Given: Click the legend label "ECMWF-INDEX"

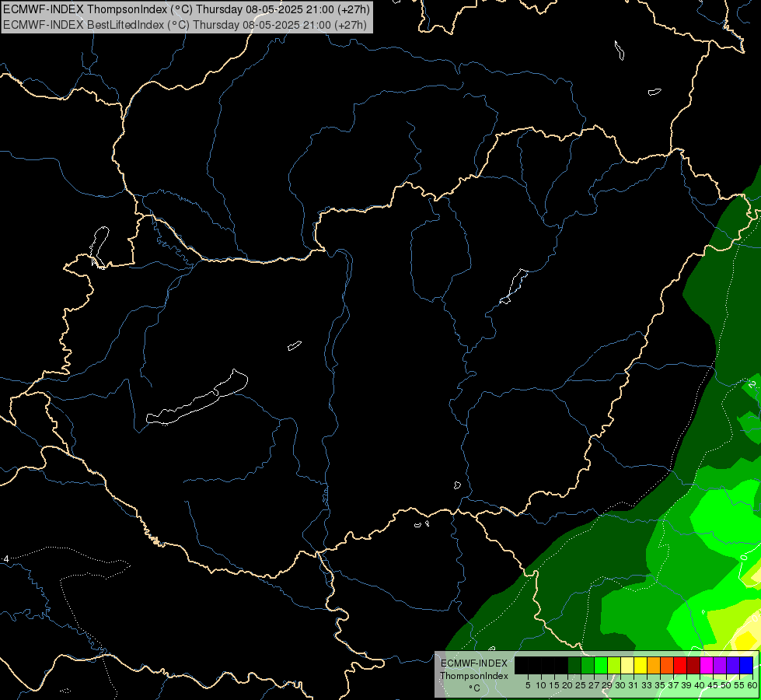Looking at the screenshot, I should pos(474,663).
